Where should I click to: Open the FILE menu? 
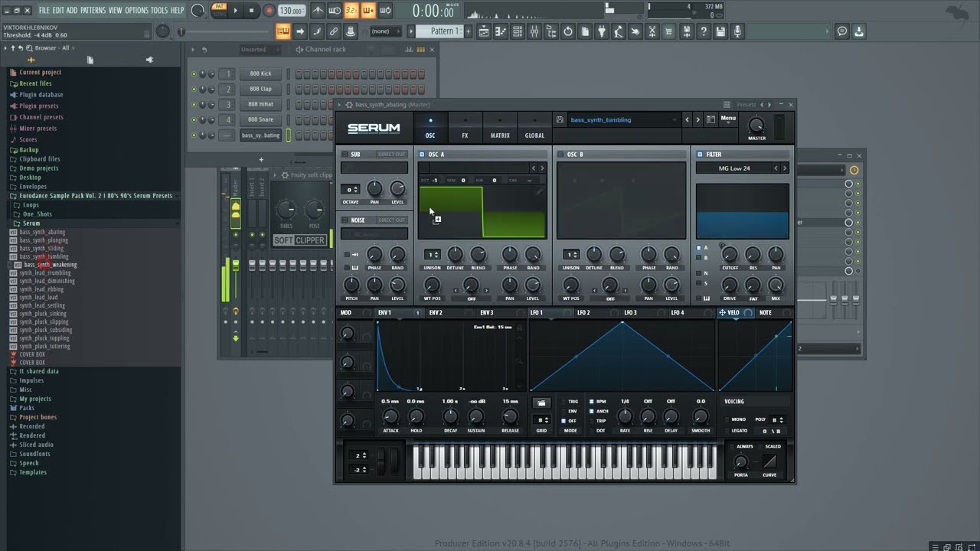tap(44, 11)
